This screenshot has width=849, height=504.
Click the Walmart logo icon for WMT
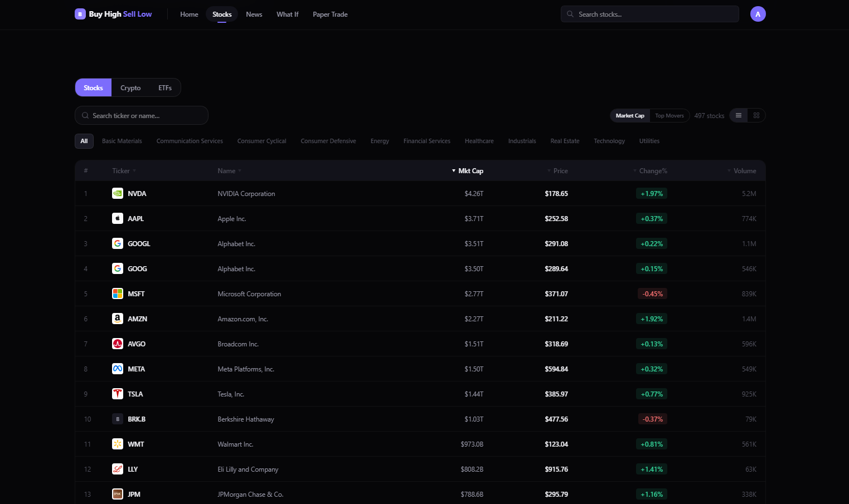click(118, 444)
